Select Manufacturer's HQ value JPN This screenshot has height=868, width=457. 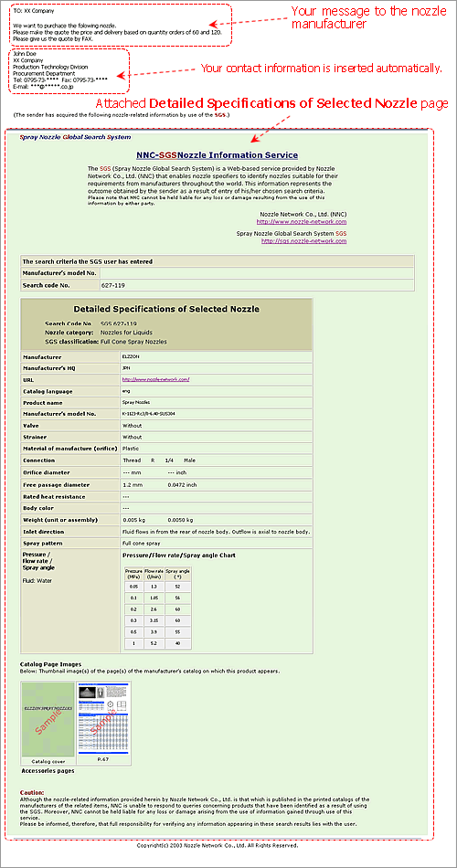coord(126,367)
